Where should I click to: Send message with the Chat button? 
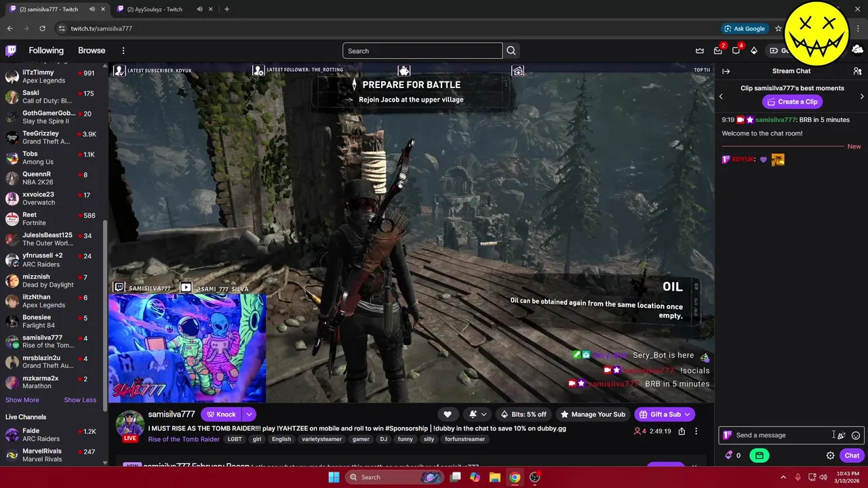(x=852, y=455)
